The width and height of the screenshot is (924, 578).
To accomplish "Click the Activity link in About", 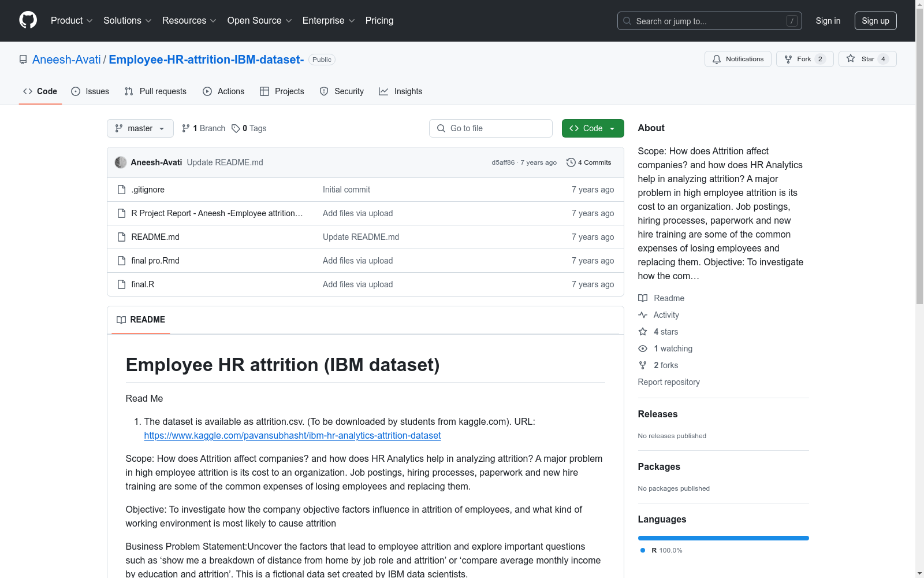I will tap(659, 315).
